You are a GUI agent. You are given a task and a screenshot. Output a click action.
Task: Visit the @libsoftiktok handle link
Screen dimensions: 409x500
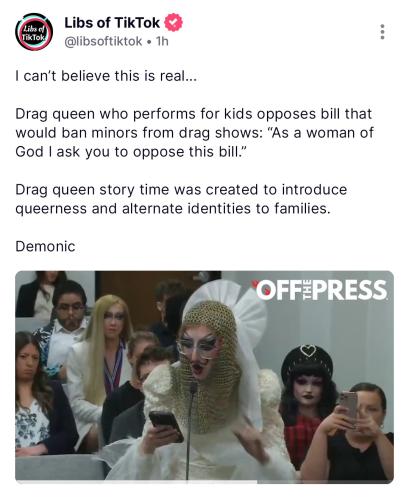[x=103, y=41]
